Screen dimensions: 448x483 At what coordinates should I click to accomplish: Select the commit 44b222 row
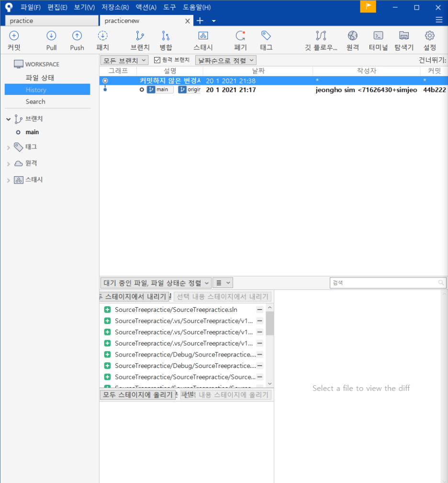(x=273, y=90)
